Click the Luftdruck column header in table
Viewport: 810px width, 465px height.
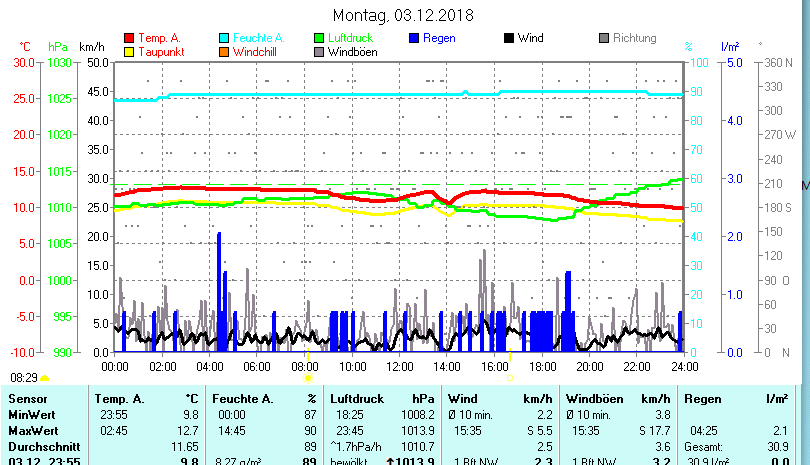[355, 399]
